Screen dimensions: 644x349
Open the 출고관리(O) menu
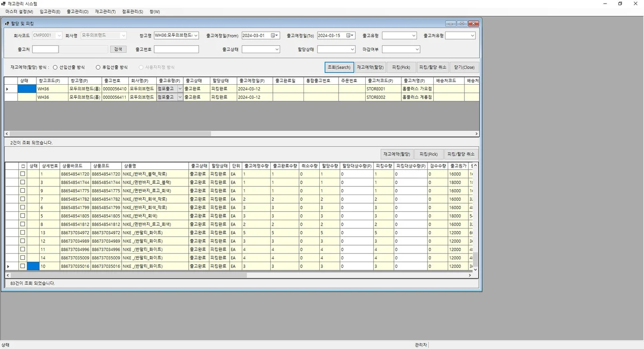click(x=77, y=12)
